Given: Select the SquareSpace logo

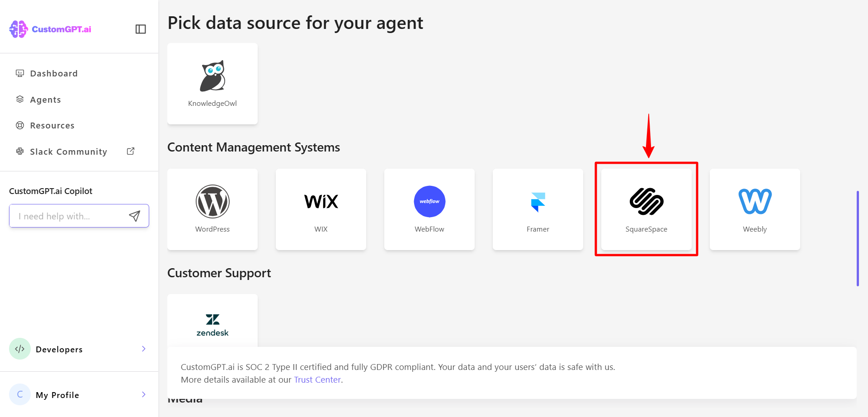Looking at the screenshot, I should pyautogui.click(x=646, y=201).
